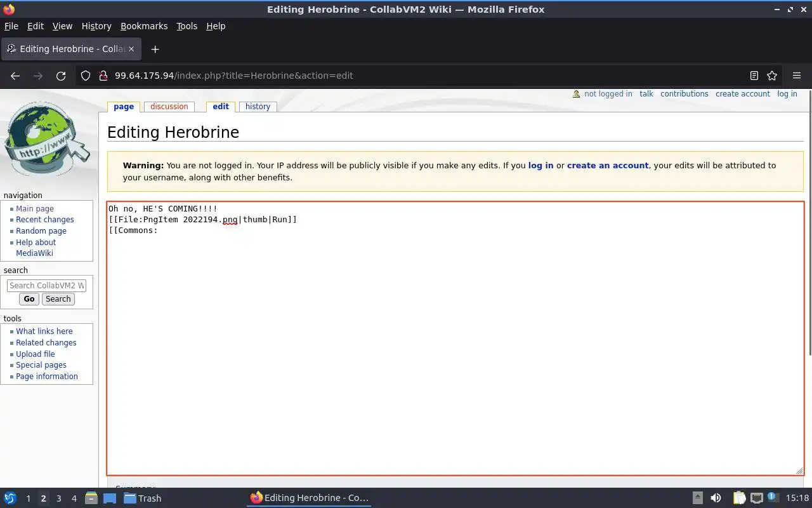Close the Editing Herobrine tab
Viewport: 812px width, 508px height.
pyautogui.click(x=131, y=49)
